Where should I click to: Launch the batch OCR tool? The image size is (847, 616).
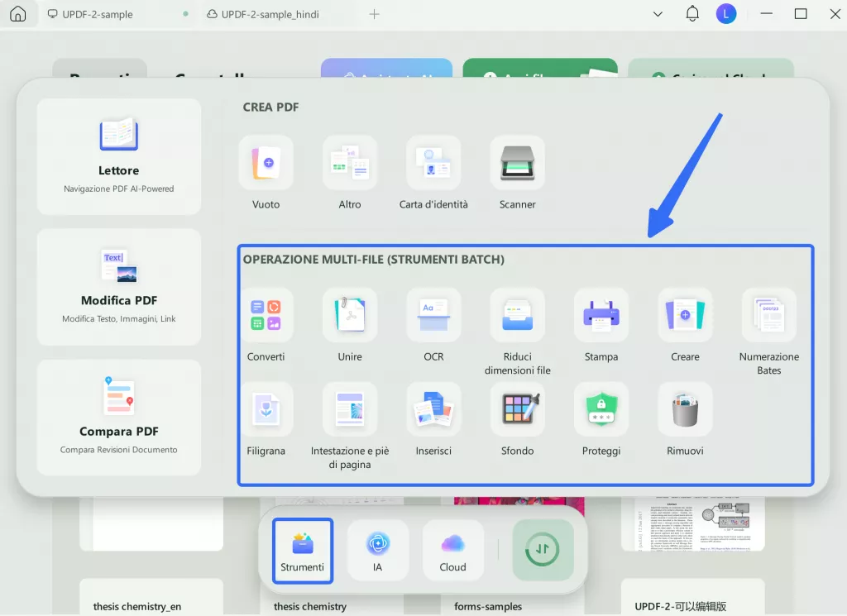tap(433, 326)
